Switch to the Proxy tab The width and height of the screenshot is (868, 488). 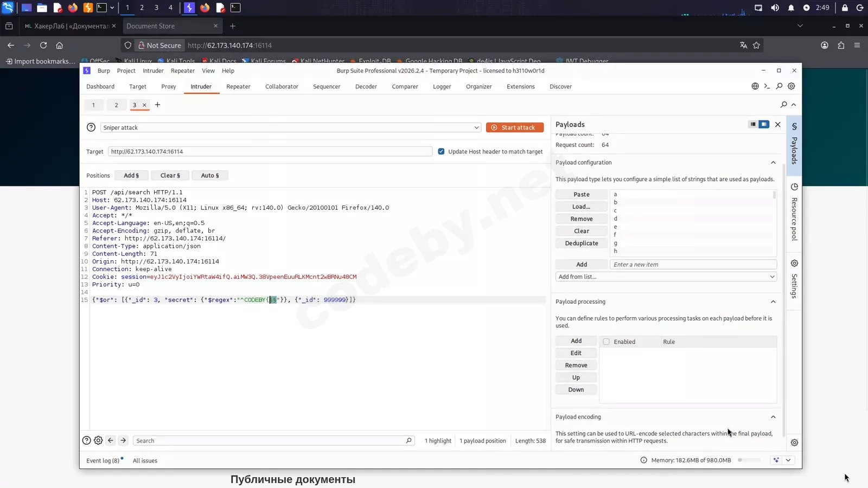168,87
